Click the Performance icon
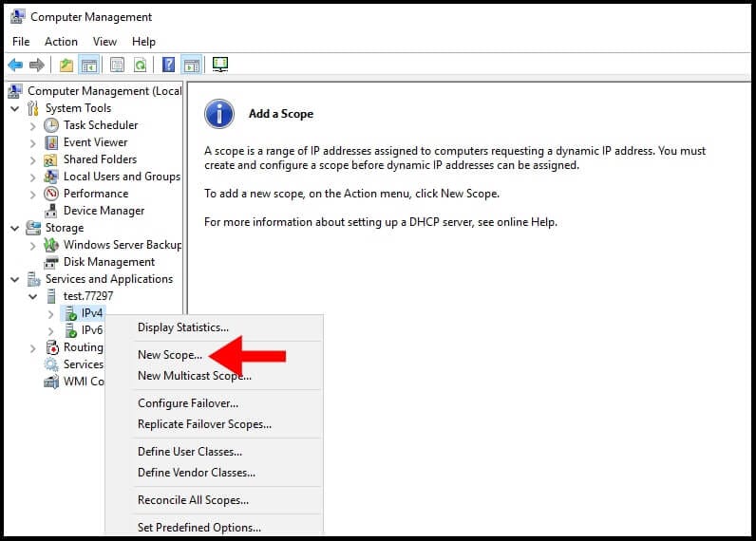The width and height of the screenshot is (756, 541). 51,194
